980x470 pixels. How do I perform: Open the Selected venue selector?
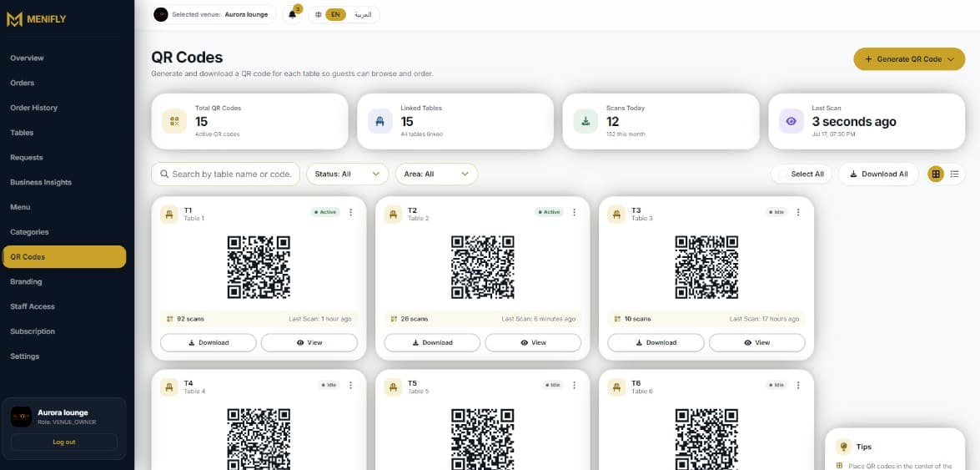click(214, 14)
